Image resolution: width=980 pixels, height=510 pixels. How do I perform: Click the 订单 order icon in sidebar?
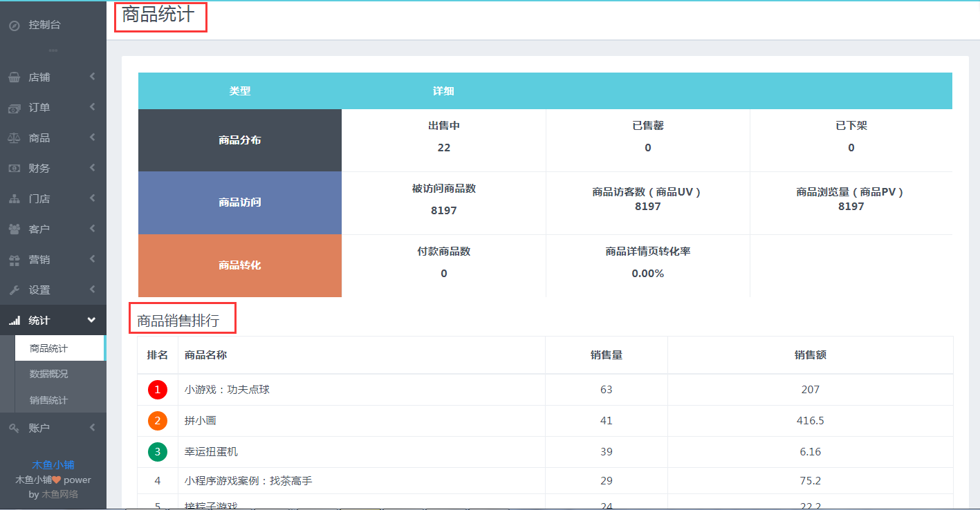[14, 108]
